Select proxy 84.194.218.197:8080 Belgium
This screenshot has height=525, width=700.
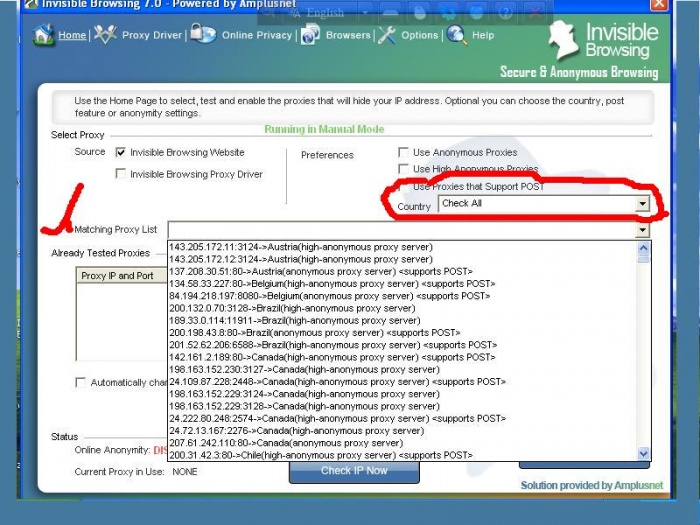coord(402,296)
